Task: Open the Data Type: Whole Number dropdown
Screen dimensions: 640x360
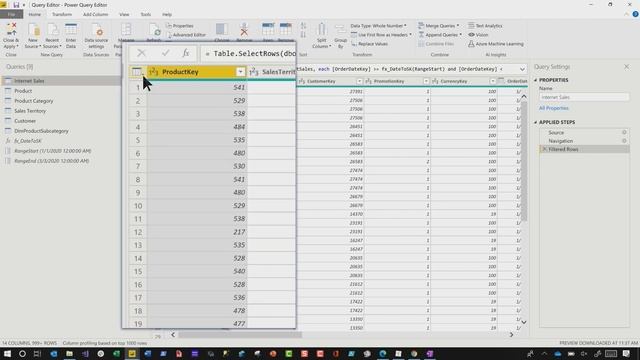Action: [x=378, y=26]
